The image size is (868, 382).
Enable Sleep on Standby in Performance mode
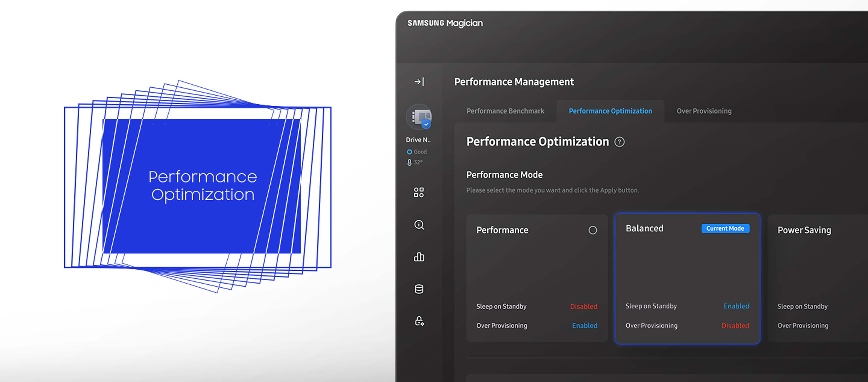pos(584,306)
